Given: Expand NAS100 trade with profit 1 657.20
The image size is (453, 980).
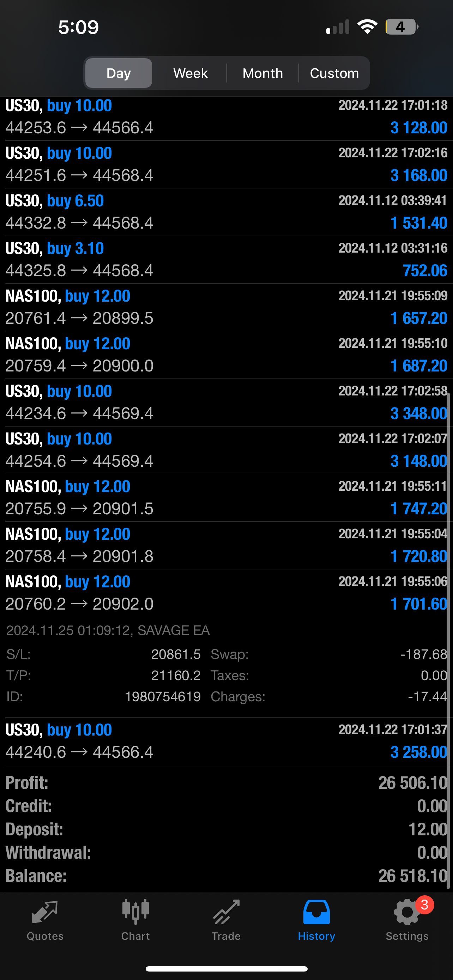Looking at the screenshot, I should [226, 307].
